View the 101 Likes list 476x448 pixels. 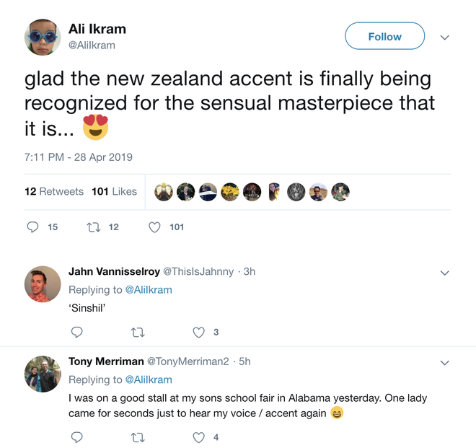tap(114, 191)
